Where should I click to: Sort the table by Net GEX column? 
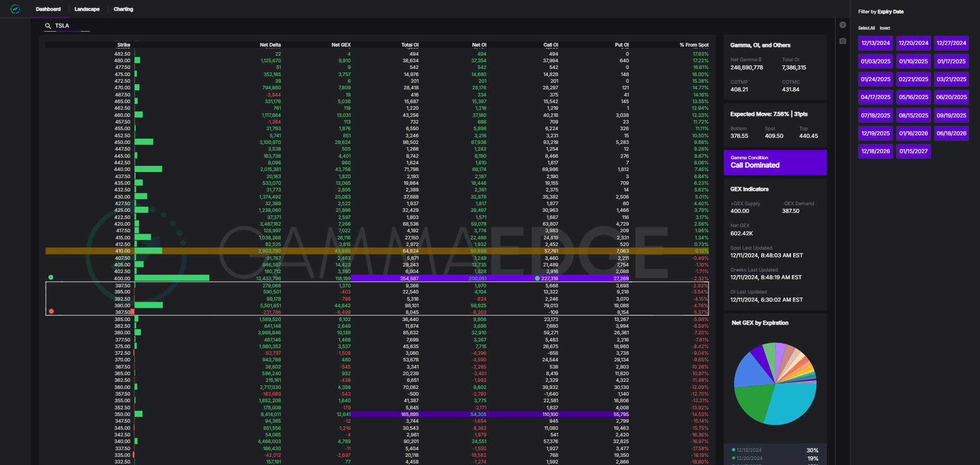tap(340, 45)
